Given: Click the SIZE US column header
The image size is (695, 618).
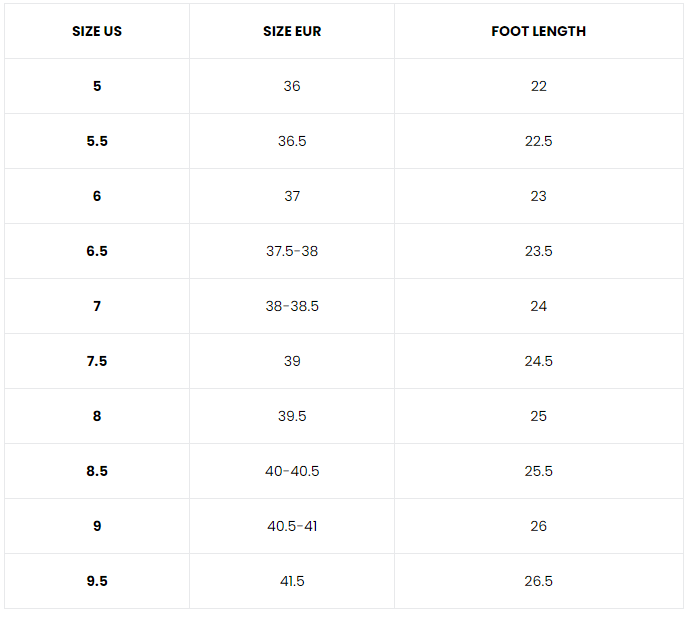Looking at the screenshot, I should point(97,31).
